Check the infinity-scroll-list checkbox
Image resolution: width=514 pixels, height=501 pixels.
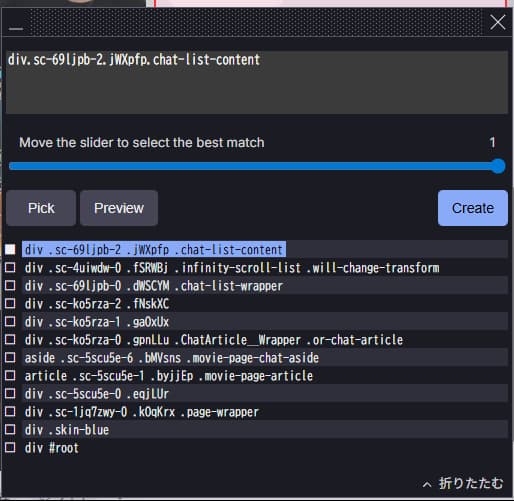pos(10,267)
